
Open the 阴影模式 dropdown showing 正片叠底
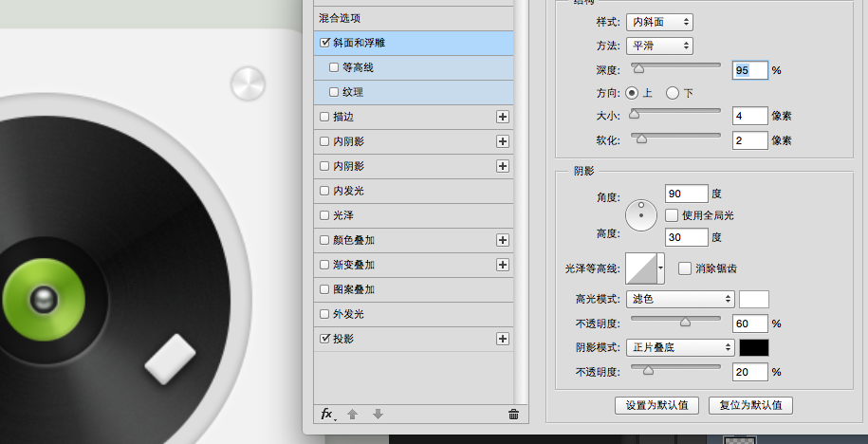pos(680,347)
